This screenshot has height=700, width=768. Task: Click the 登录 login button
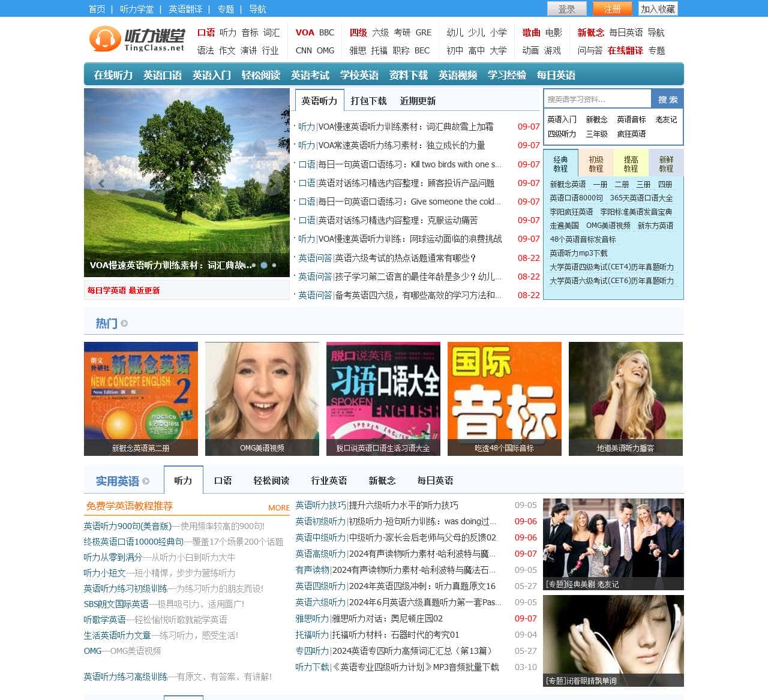pos(566,9)
